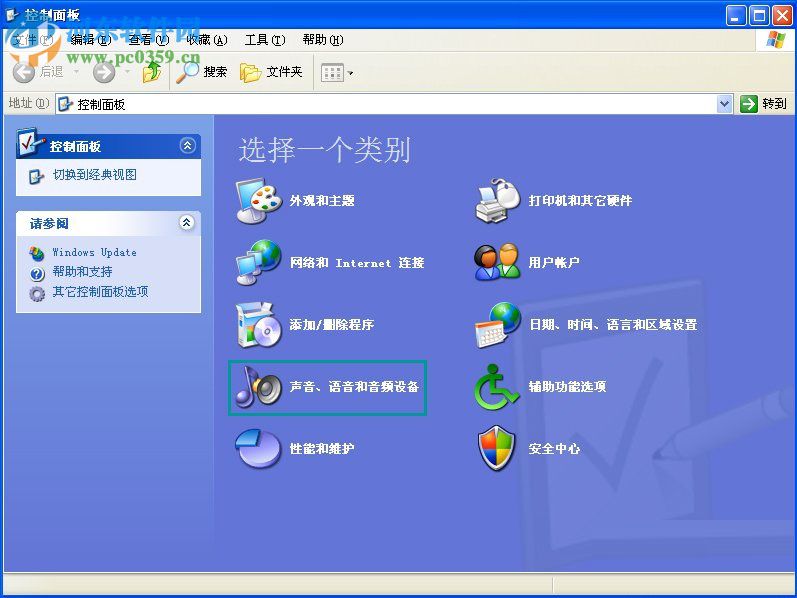This screenshot has width=797, height=598.
Task: Click the Up folder toolbar icon
Action: click(151, 72)
